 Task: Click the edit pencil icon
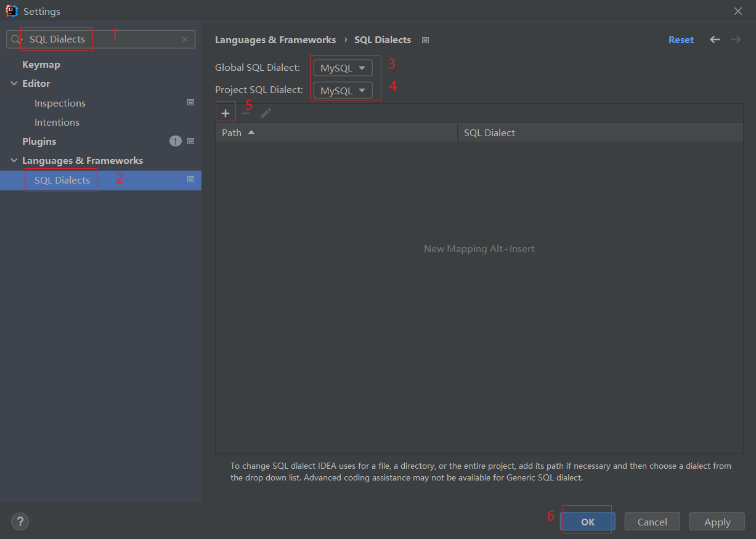(x=266, y=113)
